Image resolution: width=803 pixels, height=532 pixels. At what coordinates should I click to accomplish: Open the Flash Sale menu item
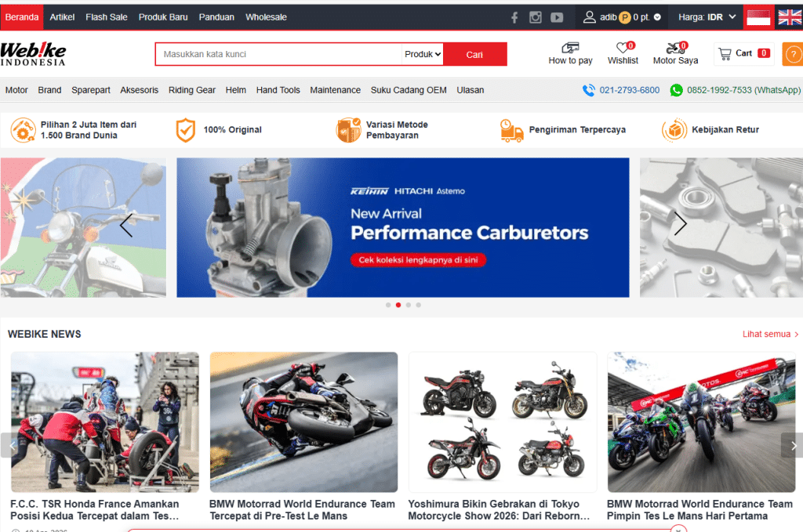coord(107,17)
